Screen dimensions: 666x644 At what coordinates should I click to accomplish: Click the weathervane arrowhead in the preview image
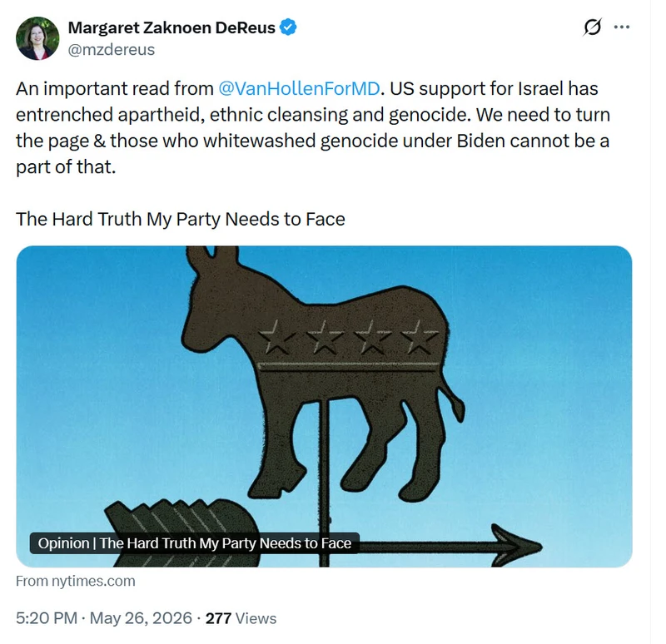[515, 546]
